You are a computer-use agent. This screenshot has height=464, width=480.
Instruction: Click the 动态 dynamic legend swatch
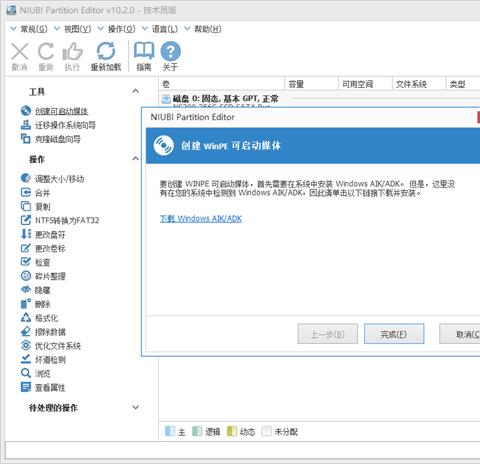pyautogui.click(x=232, y=431)
